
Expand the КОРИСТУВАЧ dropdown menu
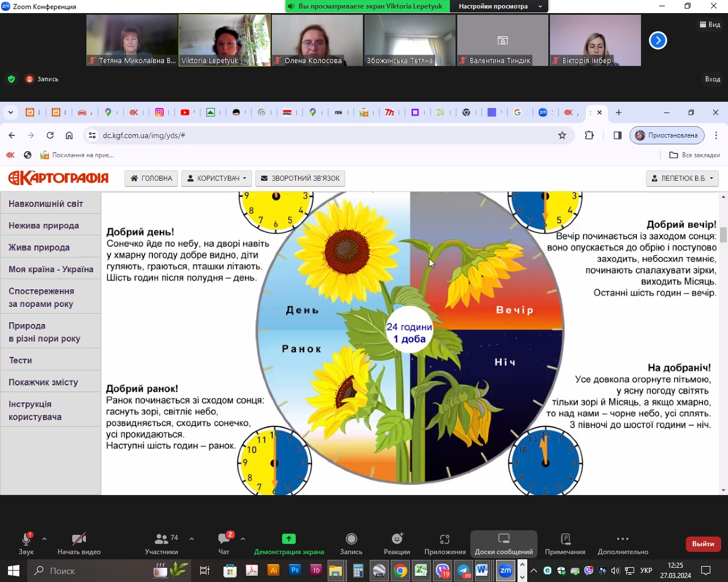click(x=216, y=178)
